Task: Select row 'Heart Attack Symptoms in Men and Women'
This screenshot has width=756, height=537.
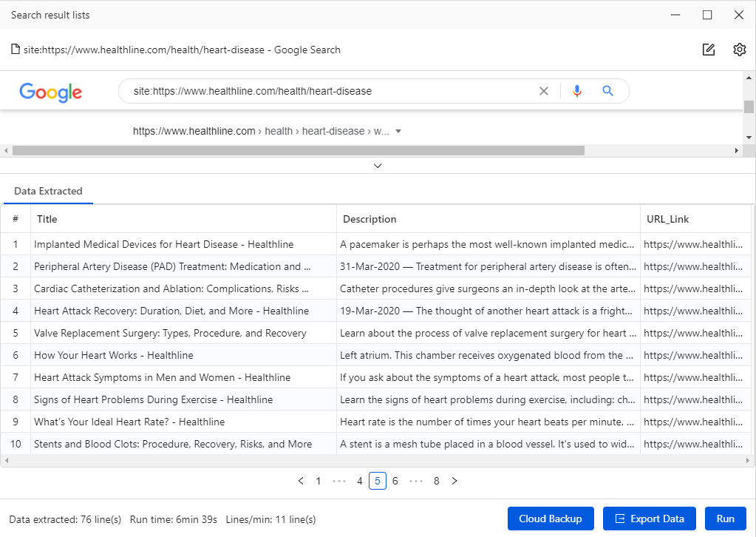Action: tap(376, 377)
